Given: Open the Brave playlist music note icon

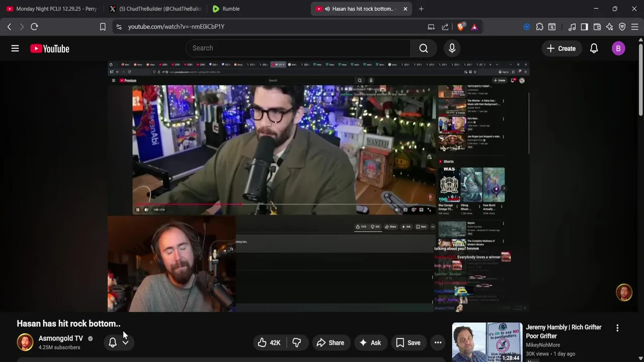Looking at the screenshot, I should coord(572,27).
